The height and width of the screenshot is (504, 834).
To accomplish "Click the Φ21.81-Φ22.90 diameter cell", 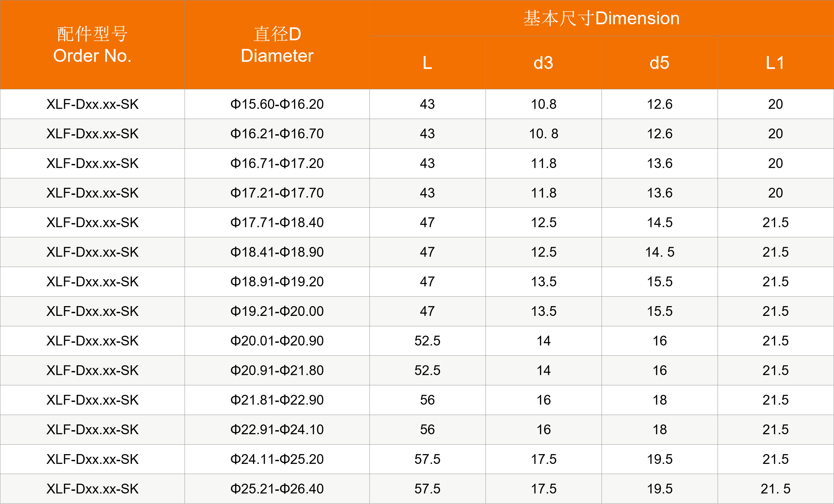I will click(x=277, y=400).
